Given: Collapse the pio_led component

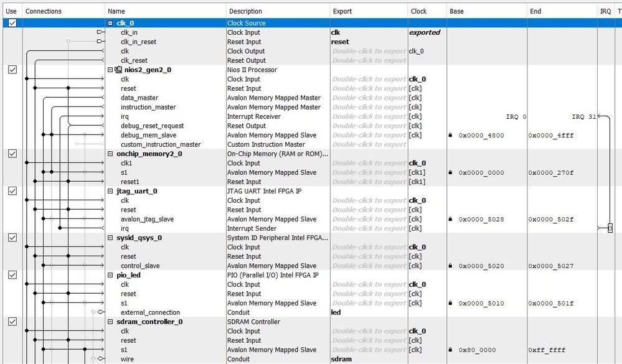Looking at the screenshot, I should point(110,275).
